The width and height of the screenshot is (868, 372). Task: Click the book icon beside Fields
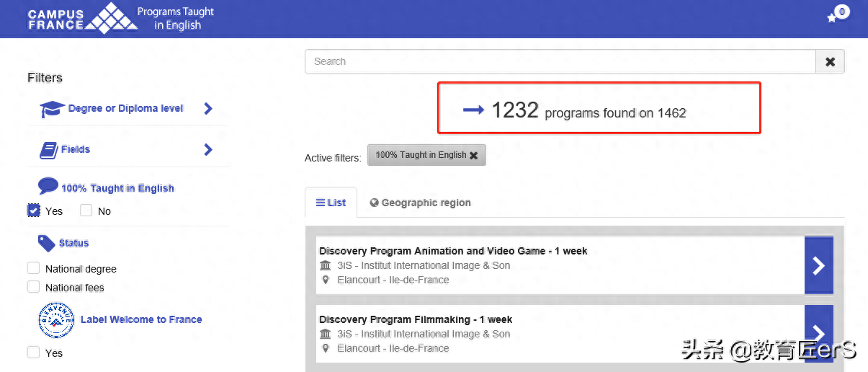pyautogui.click(x=48, y=150)
